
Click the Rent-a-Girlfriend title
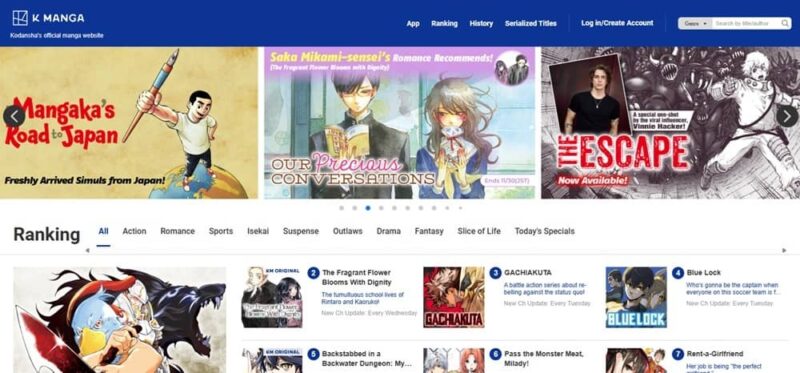click(715, 354)
